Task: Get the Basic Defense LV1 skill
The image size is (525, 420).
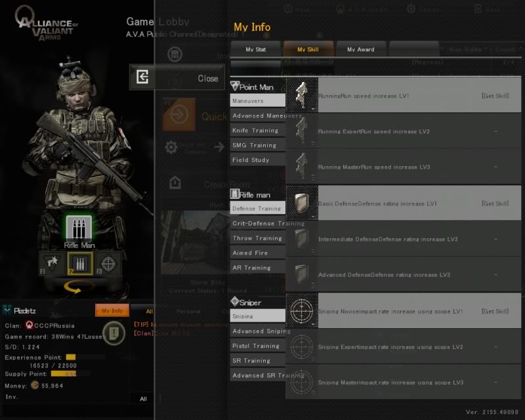Action: [495, 203]
